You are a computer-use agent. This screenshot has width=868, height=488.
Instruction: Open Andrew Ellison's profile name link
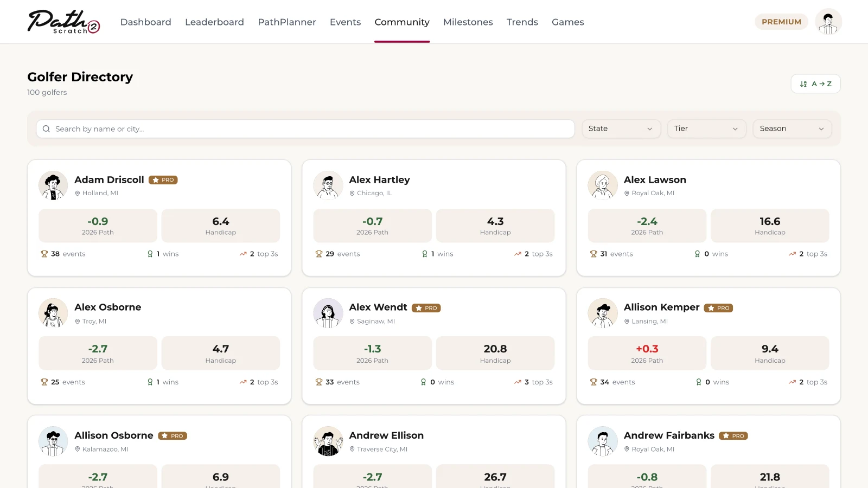(x=386, y=435)
